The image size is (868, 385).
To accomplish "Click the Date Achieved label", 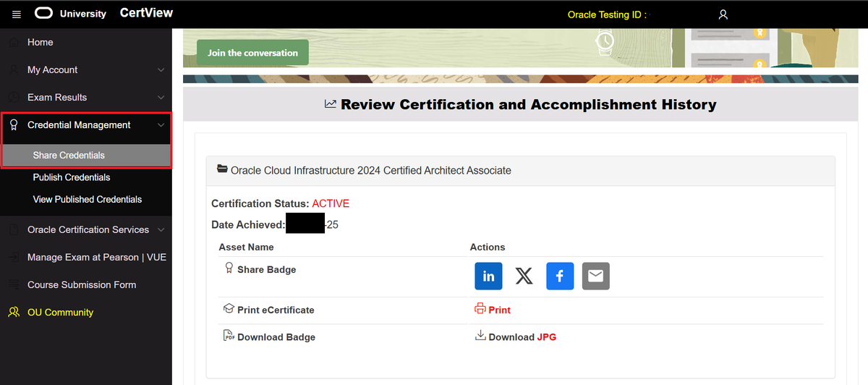I will click(x=248, y=225).
